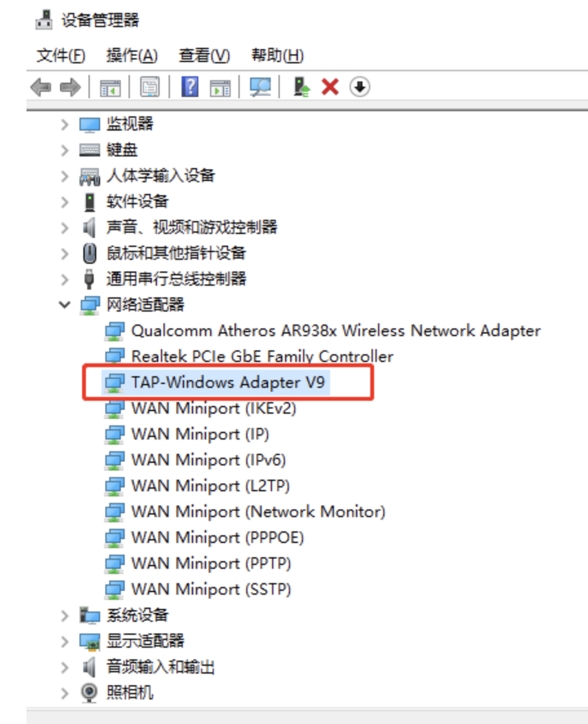Open the 帮助(H) menu
Viewport: 588px width, 724px height.
pyautogui.click(x=277, y=56)
